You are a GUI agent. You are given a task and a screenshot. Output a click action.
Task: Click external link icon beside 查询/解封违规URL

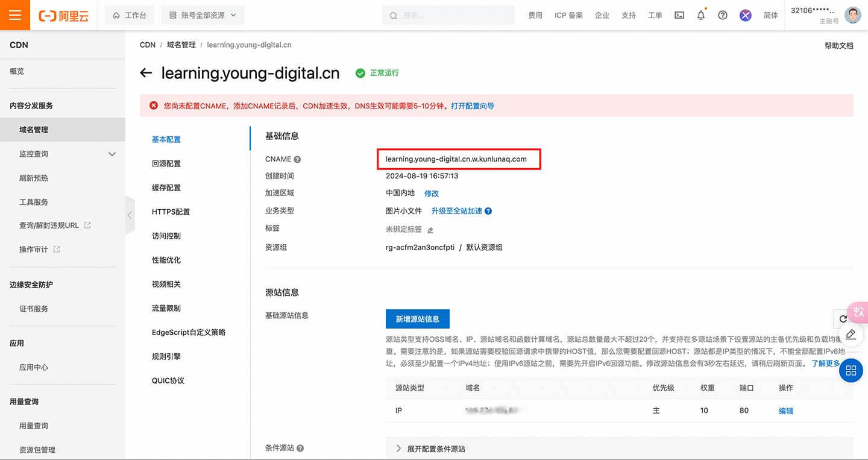[x=87, y=225]
